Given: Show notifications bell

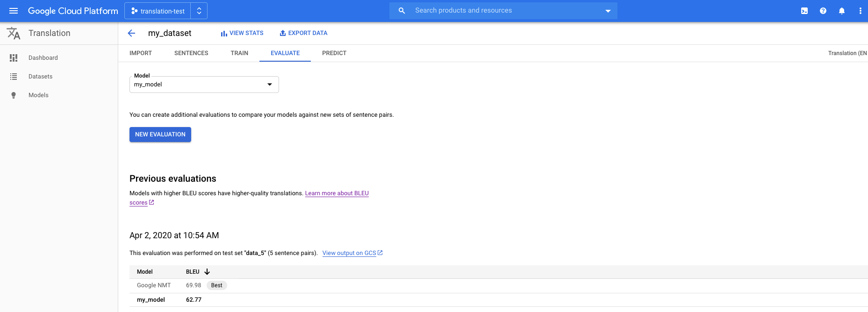Looking at the screenshot, I should click(842, 11).
